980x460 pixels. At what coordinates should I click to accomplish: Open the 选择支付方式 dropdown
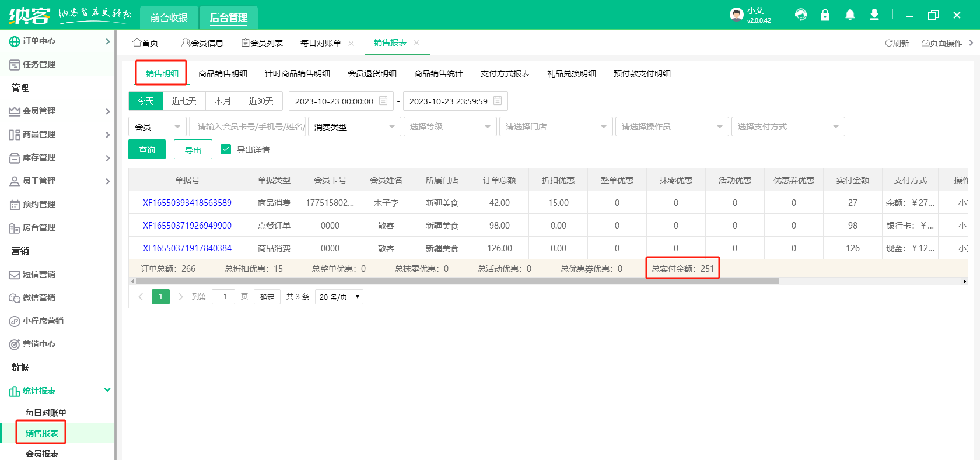point(788,127)
